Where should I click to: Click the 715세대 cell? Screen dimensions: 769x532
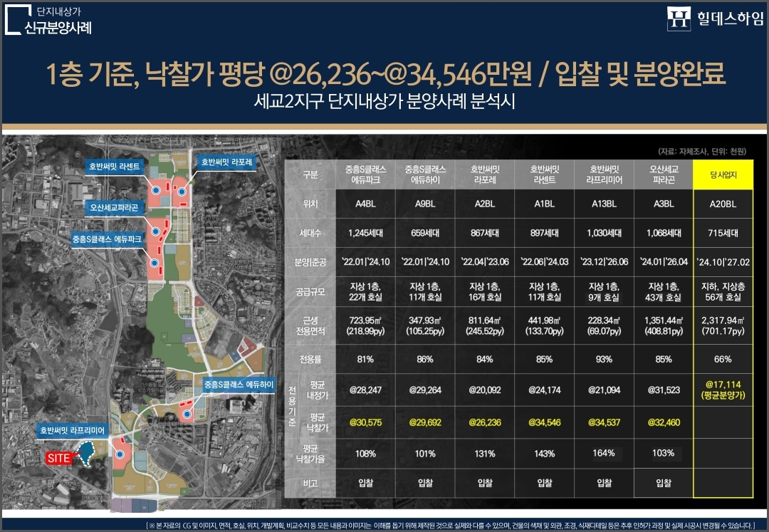(x=723, y=234)
